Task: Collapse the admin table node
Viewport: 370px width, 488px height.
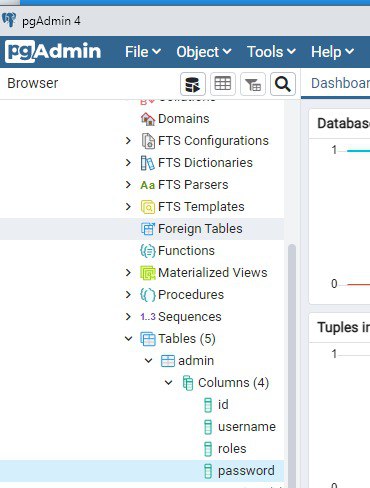Action: coord(149,361)
